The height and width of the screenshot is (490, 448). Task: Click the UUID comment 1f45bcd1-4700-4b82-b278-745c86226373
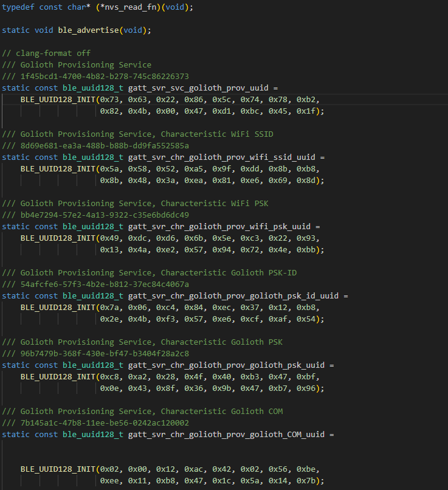click(95, 76)
